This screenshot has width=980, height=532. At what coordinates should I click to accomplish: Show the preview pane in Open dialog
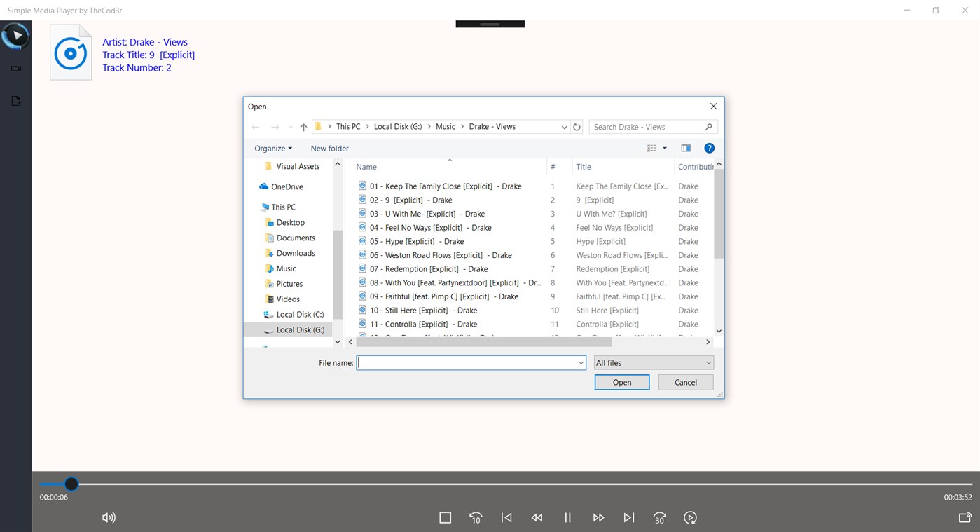pyautogui.click(x=685, y=148)
